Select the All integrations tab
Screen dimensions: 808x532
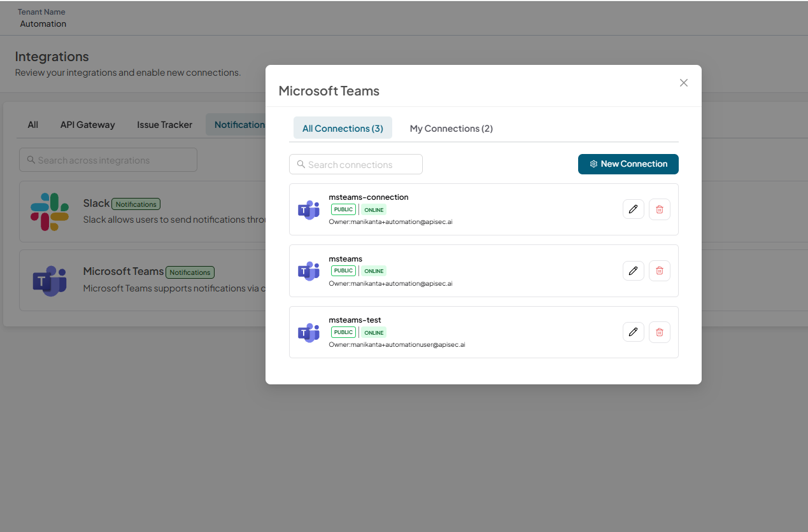33,125
